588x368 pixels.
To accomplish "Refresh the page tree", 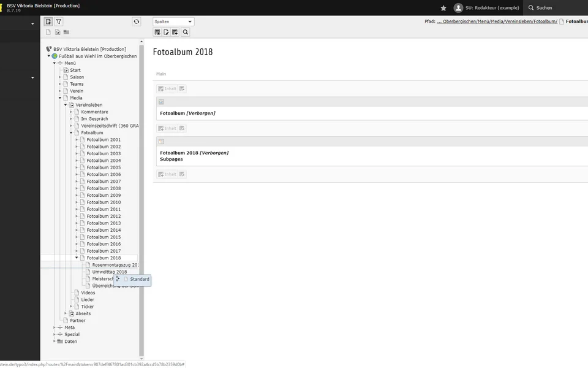I will click(136, 21).
